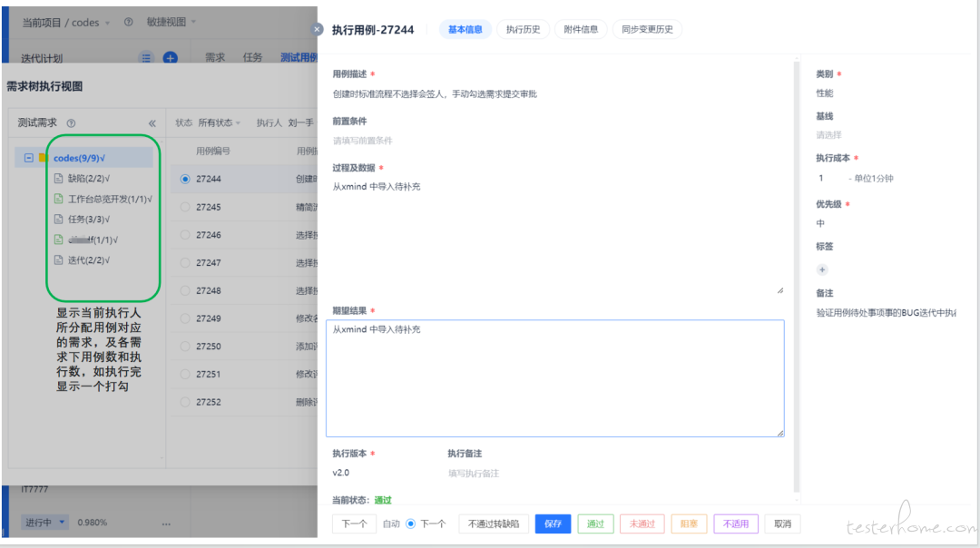Select the 下一个 auto radio option
980x548 pixels.
click(x=410, y=524)
